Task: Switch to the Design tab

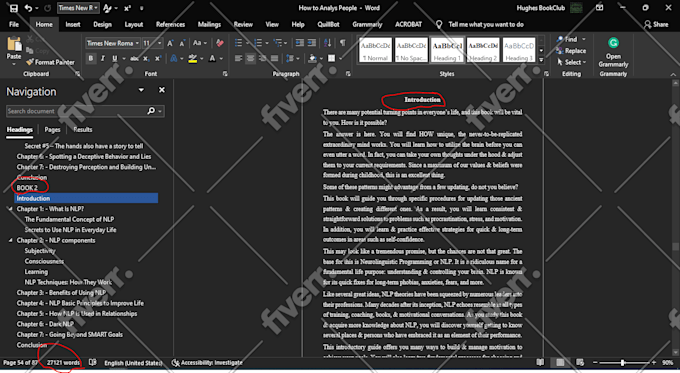Action: (x=102, y=25)
